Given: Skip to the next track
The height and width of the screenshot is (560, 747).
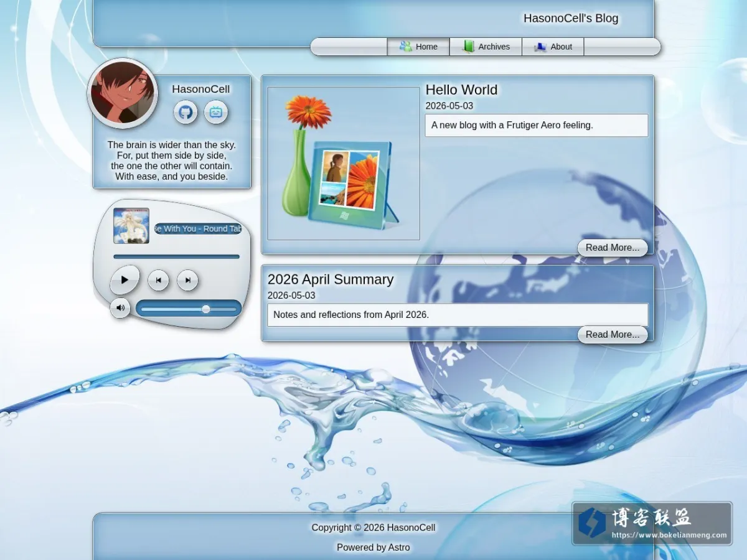Looking at the screenshot, I should [187, 281].
